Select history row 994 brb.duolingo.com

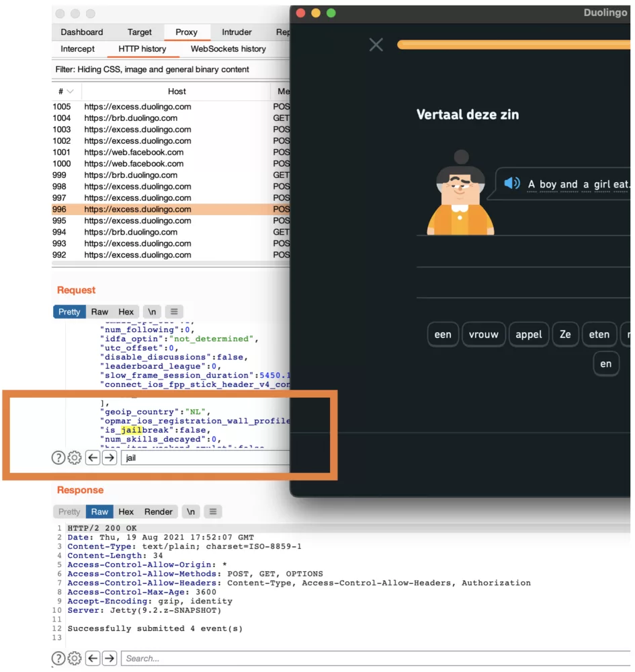coord(171,232)
